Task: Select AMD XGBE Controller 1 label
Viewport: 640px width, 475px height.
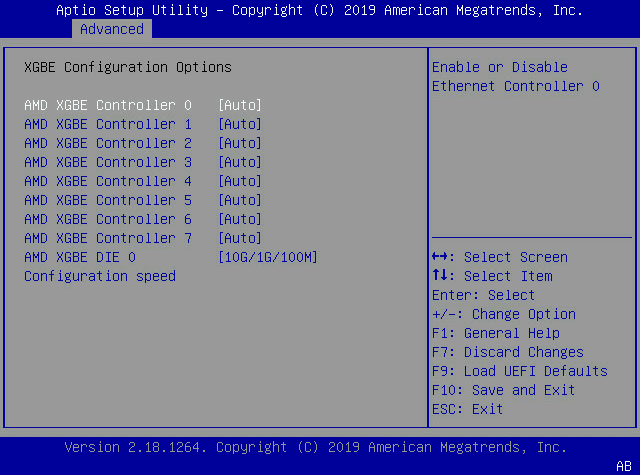Action: coord(108,124)
